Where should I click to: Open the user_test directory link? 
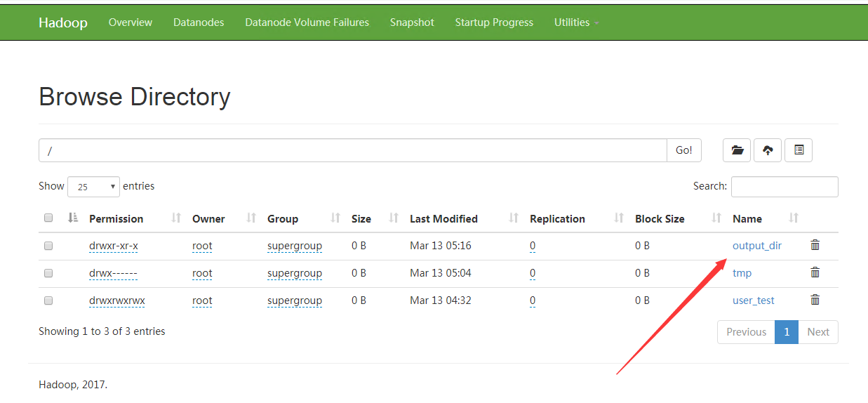753,300
